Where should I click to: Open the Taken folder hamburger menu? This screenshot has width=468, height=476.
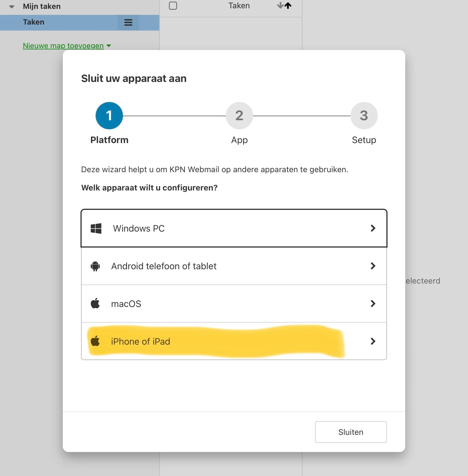click(x=128, y=23)
